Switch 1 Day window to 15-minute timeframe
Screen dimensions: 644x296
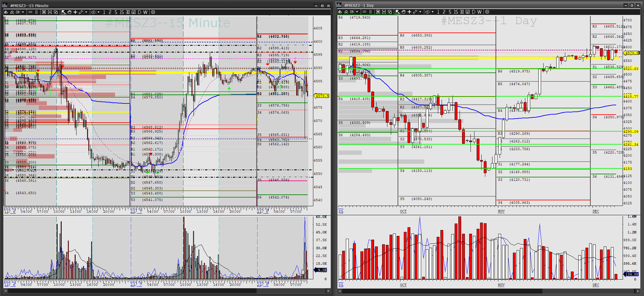pos(456,12)
